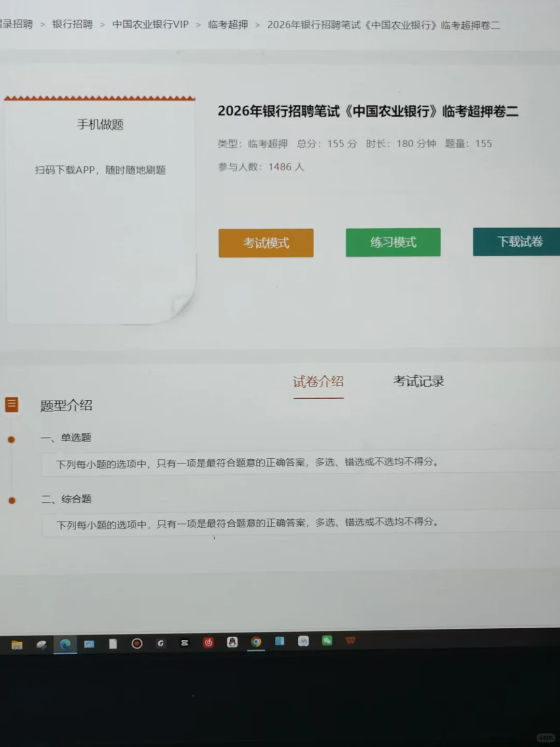Click the orange list icon beside 题型介绍
560x747 pixels.
(x=11, y=404)
